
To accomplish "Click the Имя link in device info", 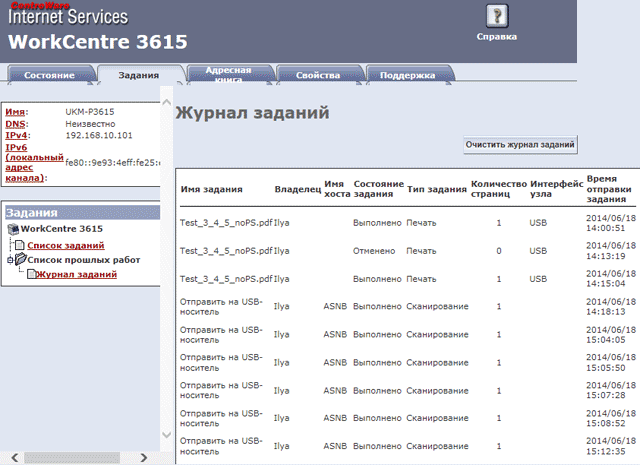I will (15, 112).
